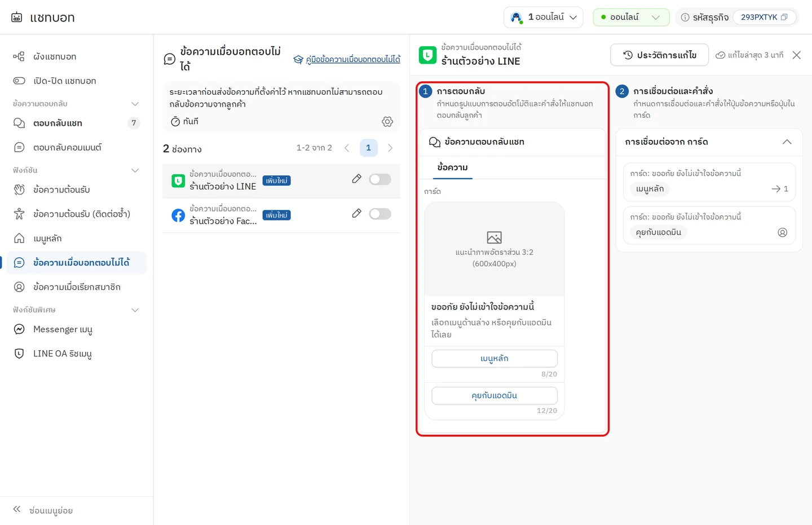Click the LINE channel icon in the list
This screenshot has width=812, height=525.
[178, 181]
